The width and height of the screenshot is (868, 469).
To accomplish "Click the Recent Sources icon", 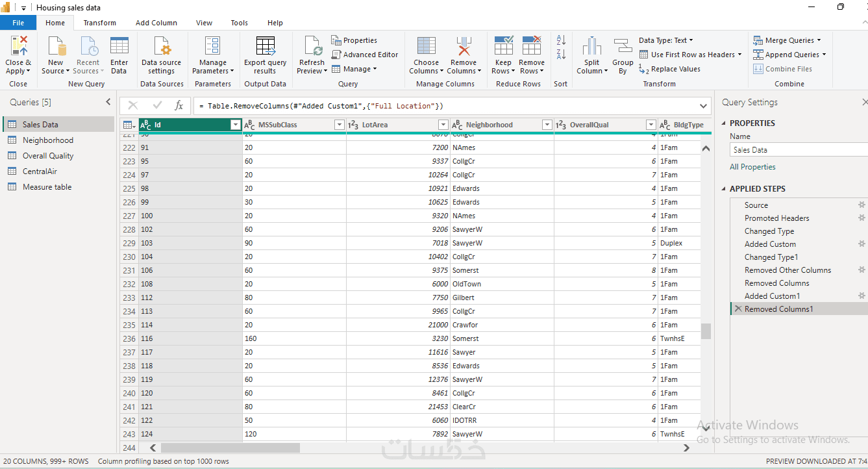I will 88,47.
